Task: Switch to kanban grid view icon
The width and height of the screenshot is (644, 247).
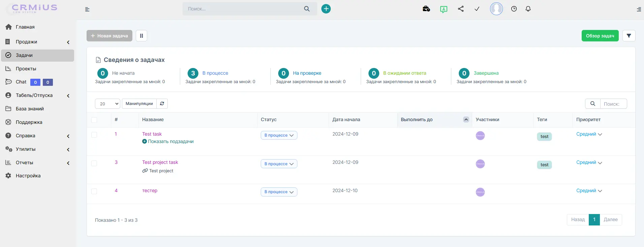Action: pos(141,36)
